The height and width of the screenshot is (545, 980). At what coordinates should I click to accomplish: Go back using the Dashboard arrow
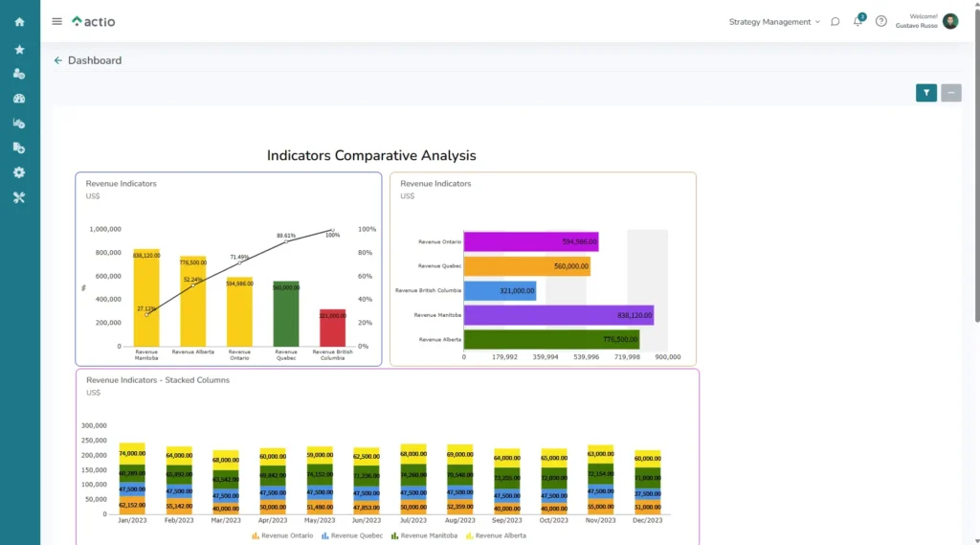click(x=58, y=60)
